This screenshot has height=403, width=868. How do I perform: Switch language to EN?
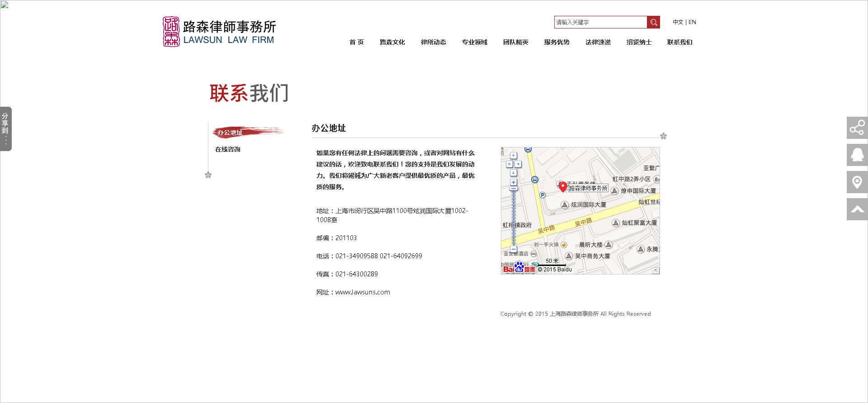692,22
